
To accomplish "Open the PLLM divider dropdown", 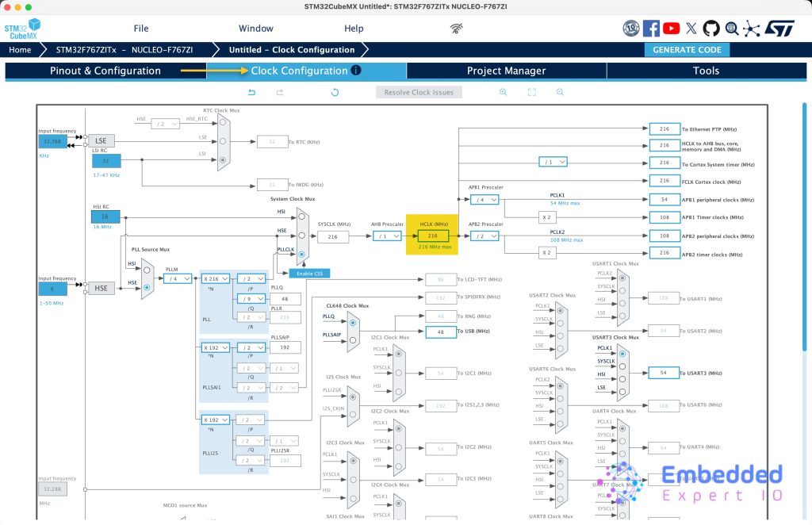I will pyautogui.click(x=178, y=279).
